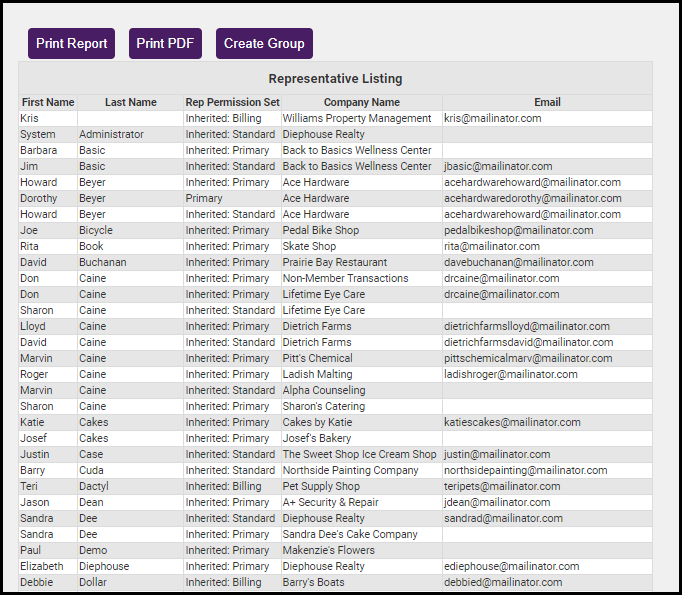The height and width of the screenshot is (595, 682).
Task: Click the Print PDF button
Action: (165, 43)
